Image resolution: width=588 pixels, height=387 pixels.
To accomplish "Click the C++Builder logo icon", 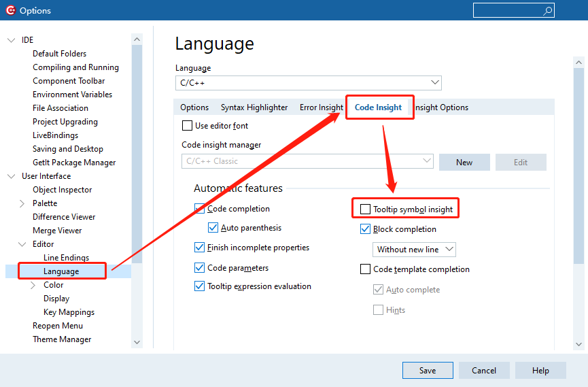I will [x=10, y=10].
